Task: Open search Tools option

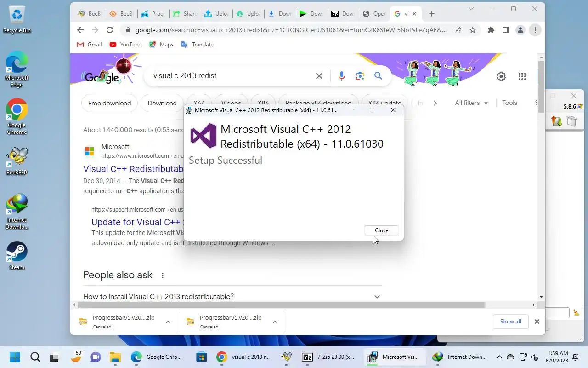Action: [x=509, y=103]
